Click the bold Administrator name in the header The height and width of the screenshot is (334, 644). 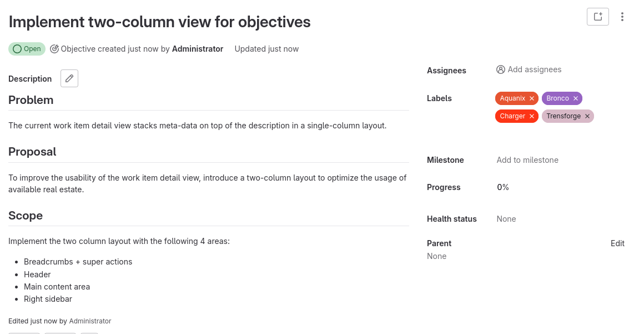point(197,49)
